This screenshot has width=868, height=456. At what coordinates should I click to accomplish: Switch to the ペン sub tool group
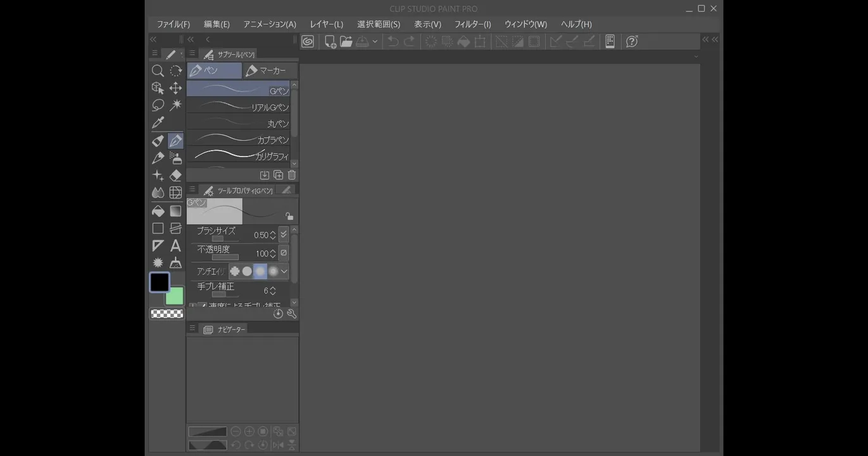pyautogui.click(x=215, y=70)
